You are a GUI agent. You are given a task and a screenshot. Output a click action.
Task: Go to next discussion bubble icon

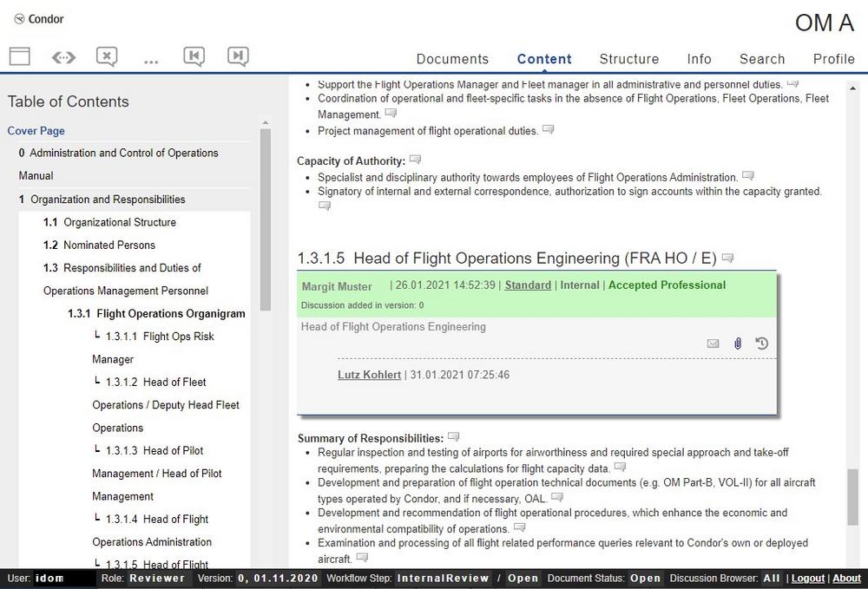(238, 57)
